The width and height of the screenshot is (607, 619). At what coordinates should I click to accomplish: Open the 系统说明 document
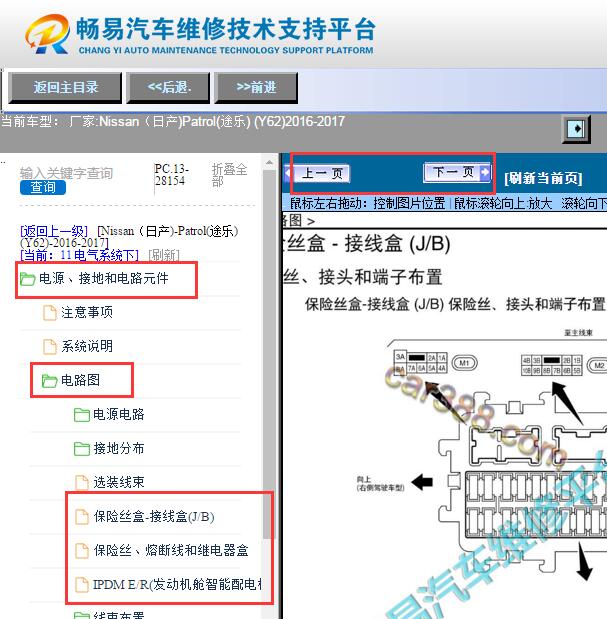tap(87, 346)
